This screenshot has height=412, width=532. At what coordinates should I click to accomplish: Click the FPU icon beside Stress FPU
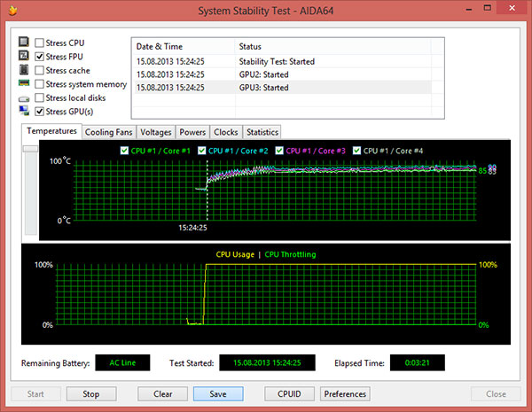point(24,55)
